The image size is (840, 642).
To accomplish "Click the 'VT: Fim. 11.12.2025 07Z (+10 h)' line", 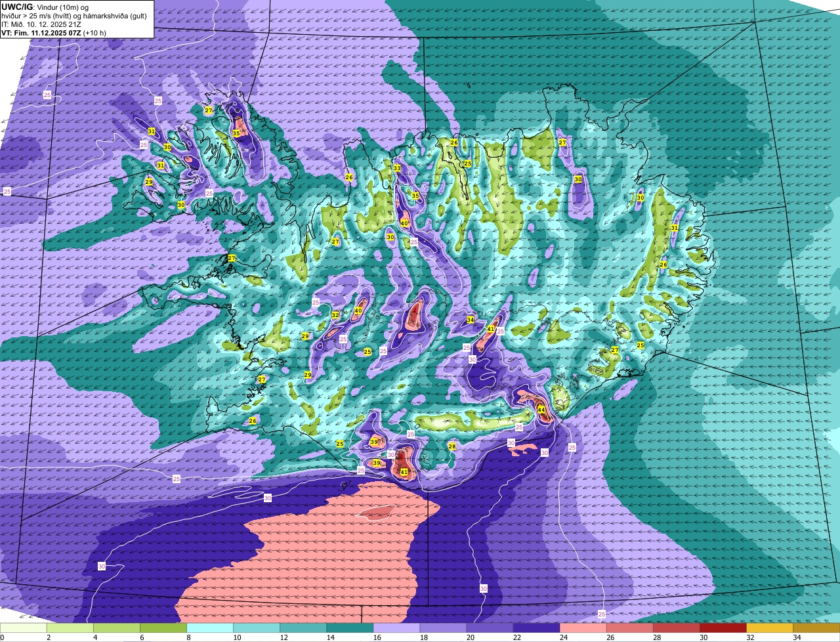I will [x=54, y=32].
